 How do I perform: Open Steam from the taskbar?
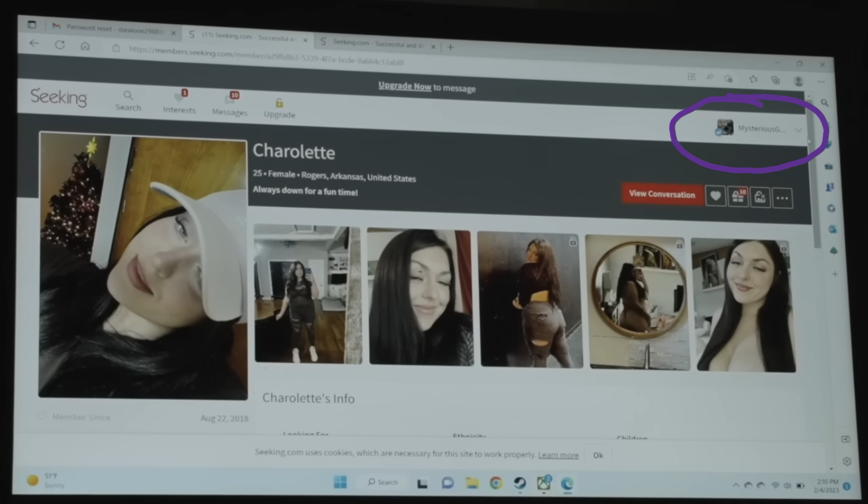pyautogui.click(x=520, y=483)
